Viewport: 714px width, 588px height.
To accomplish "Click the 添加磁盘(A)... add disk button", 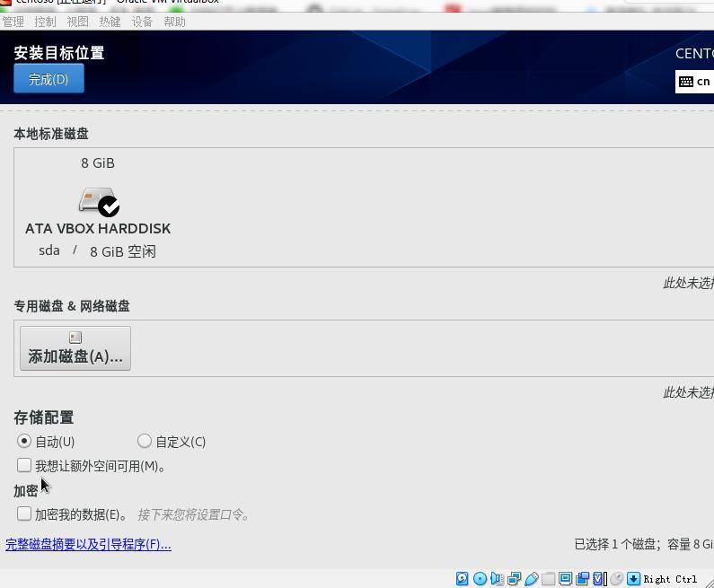I will tap(75, 348).
